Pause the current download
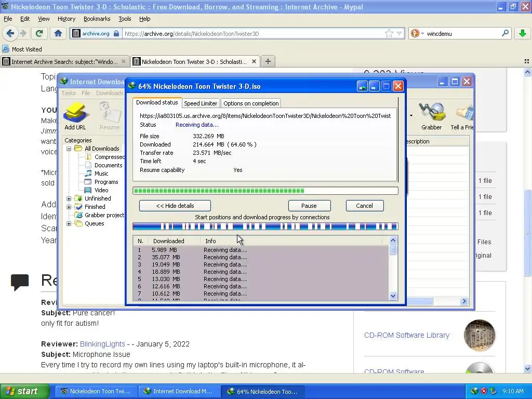Screen dimensions: 532x399 click(x=309, y=206)
